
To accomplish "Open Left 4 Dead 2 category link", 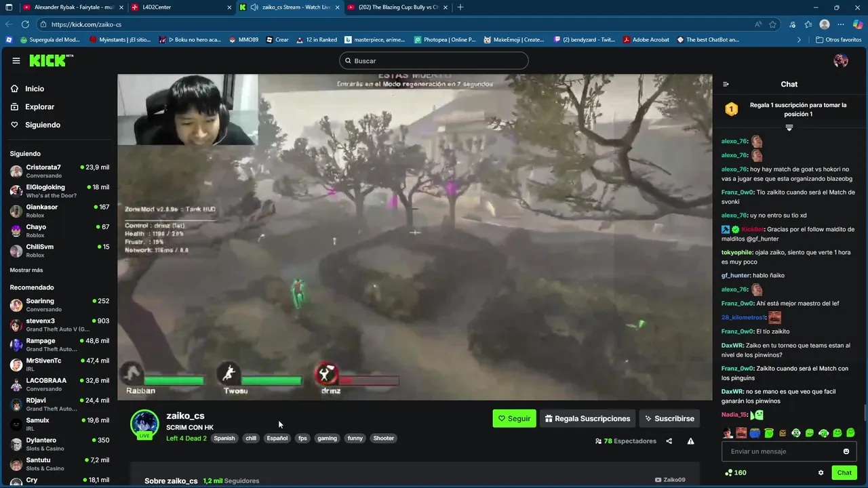I will pyautogui.click(x=186, y=439).
